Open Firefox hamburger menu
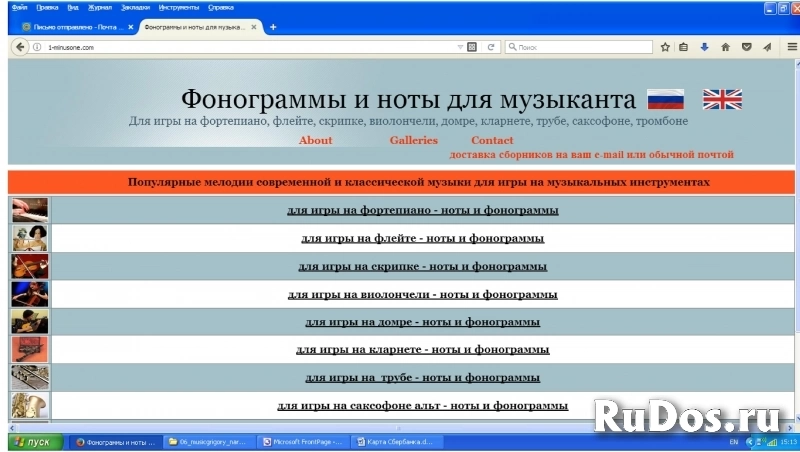The width and height of the screenshot is (800, 452). 792,47
